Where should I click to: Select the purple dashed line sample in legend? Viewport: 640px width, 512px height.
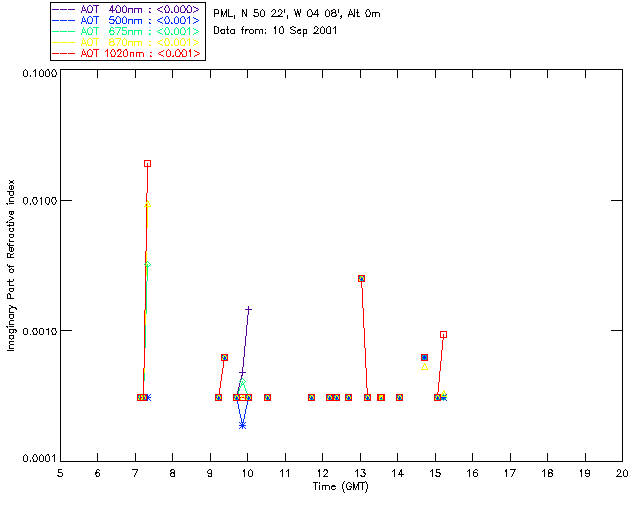(x=64, y=9)
